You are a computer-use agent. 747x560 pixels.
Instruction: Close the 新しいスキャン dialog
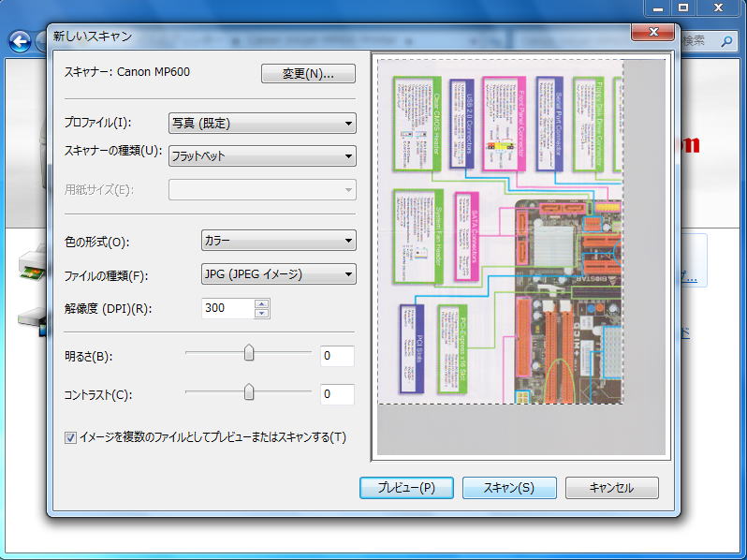[653, 32]
